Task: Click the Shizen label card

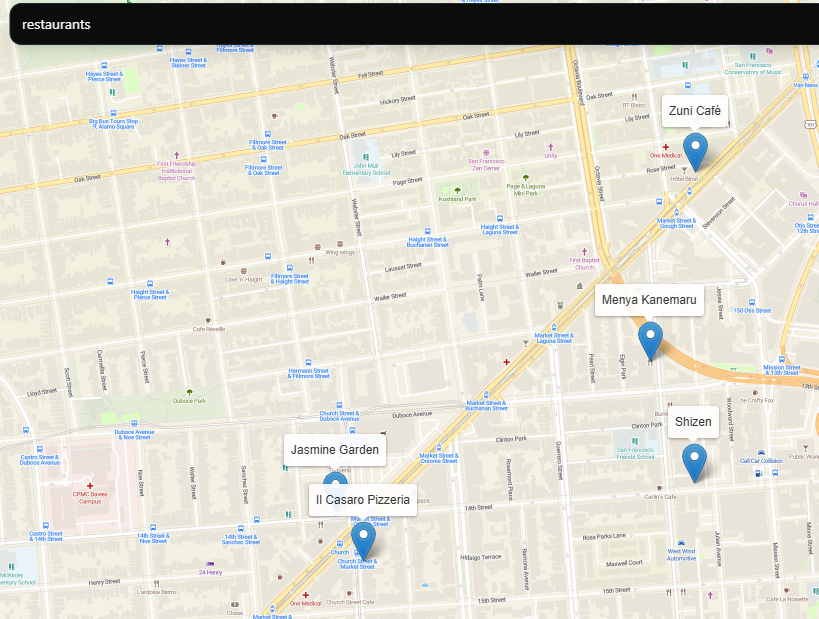Action: tap(693, 422)
